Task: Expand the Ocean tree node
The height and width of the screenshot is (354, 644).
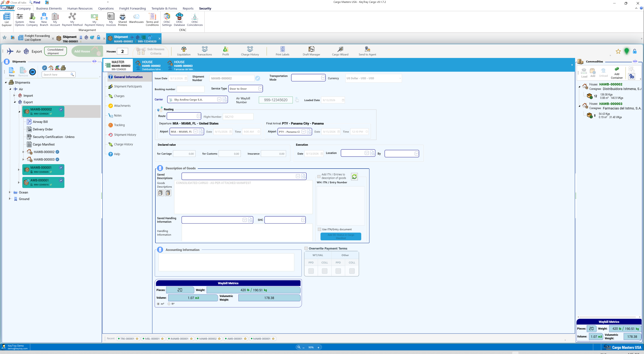Action: pos(10,192)
